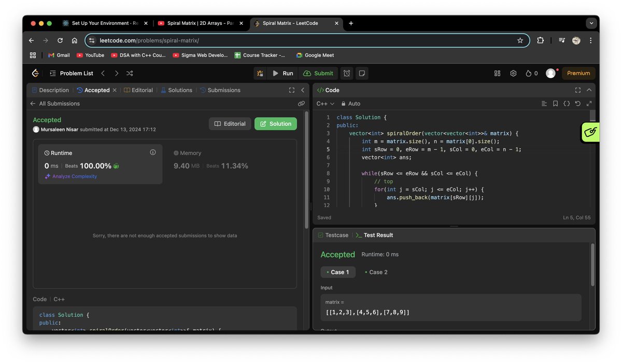Open Chrome menu with three dots
The width and height of the screenshot is (622, 364).
(x=590, y=40)
